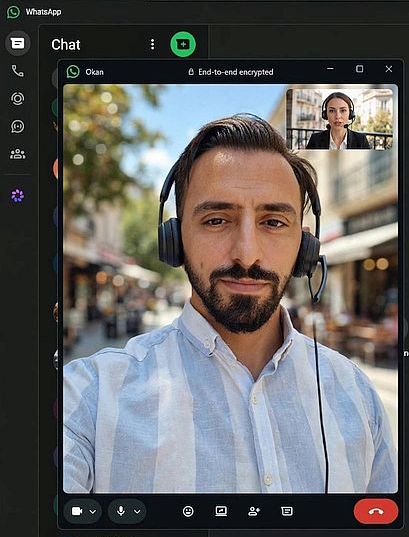
Task: Close the Okan call window
Action: 389,69
